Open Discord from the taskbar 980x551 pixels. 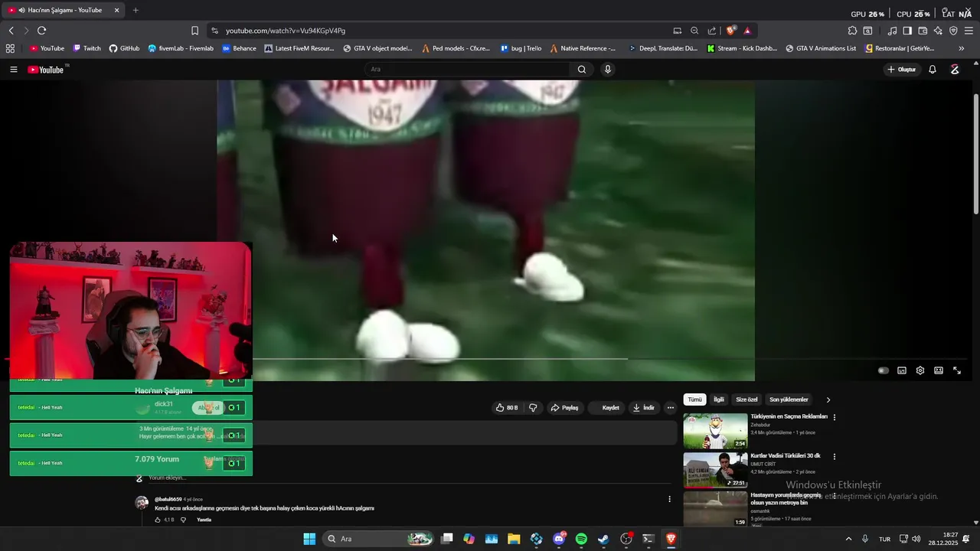click(559, 539)
